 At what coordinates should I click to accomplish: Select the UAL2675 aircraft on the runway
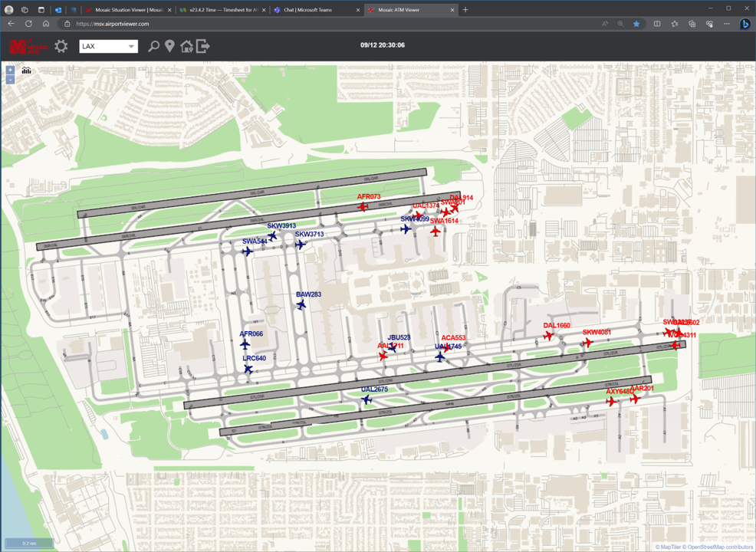click(367, 399)
